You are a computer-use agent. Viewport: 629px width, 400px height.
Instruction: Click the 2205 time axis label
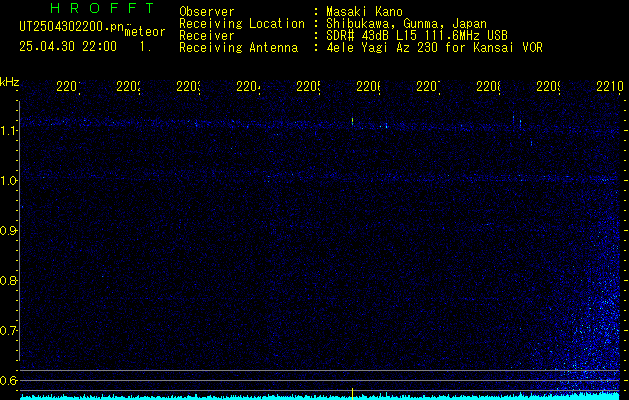pyautogui.click(x=308, y=86)
